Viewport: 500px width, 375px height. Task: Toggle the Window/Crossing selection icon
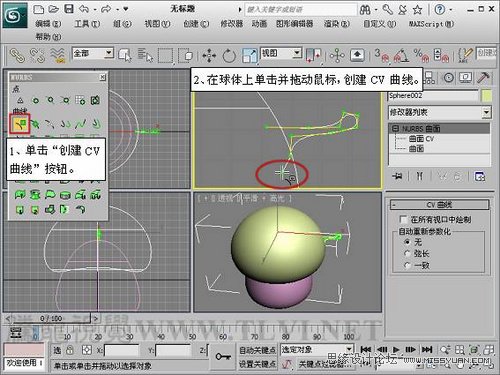pyautogui.click(x=185, y=55)
